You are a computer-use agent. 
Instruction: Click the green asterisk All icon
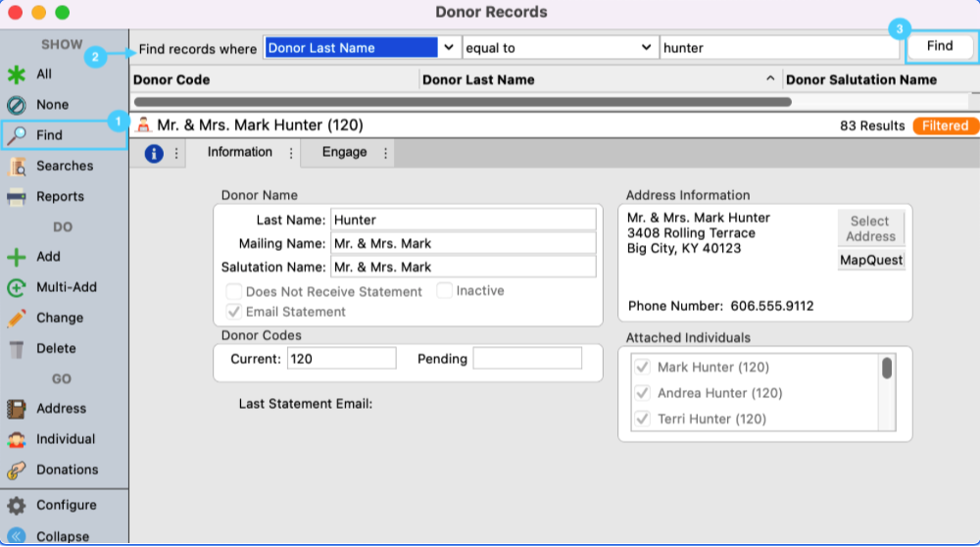17,75
